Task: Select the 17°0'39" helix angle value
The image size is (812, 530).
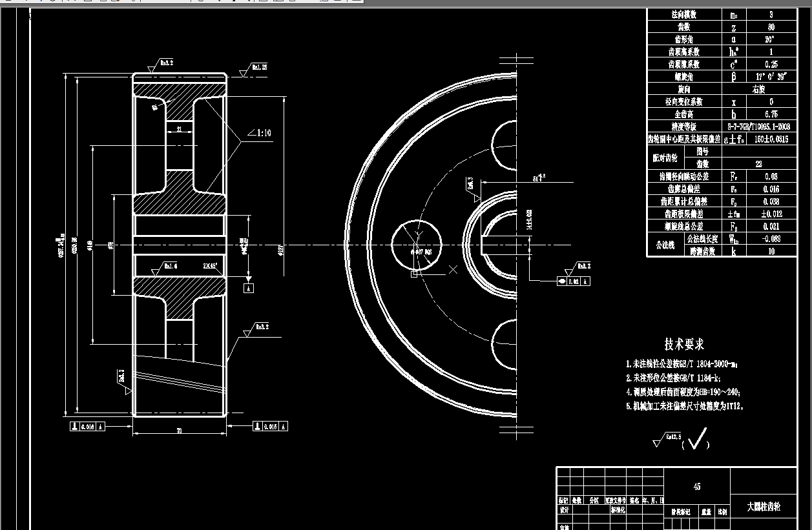Action: tap(770, 77)
